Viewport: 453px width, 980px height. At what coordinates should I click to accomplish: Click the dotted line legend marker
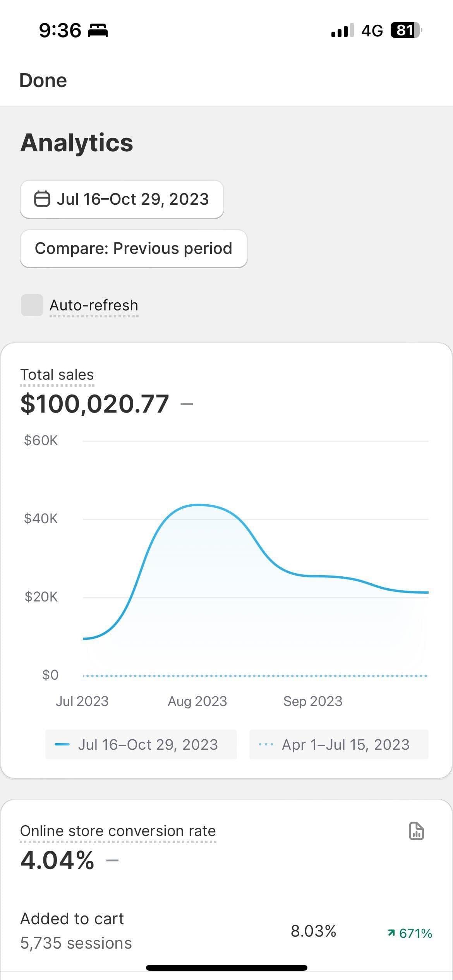tap(266, 744)
